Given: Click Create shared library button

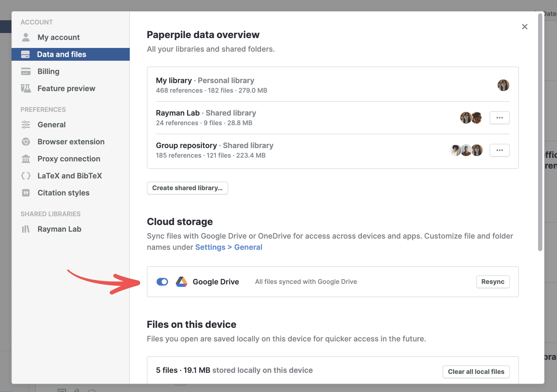Looking at the screenshot, I should (x=187, y=188).
